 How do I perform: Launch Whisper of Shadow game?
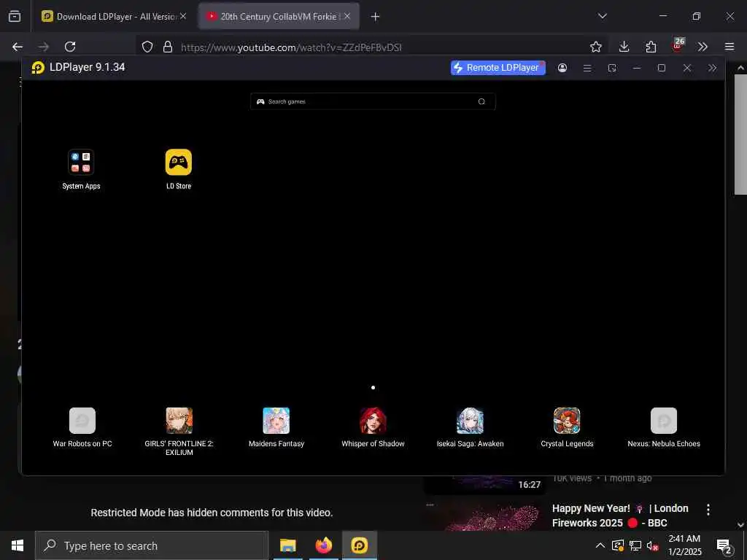[373, 421]
